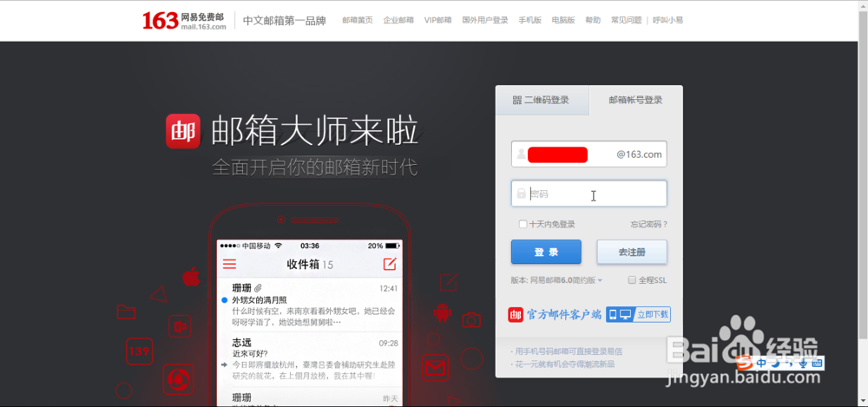Switch to 手机版 in the top navigation
The image size is (868, 407).
point(529,20)
